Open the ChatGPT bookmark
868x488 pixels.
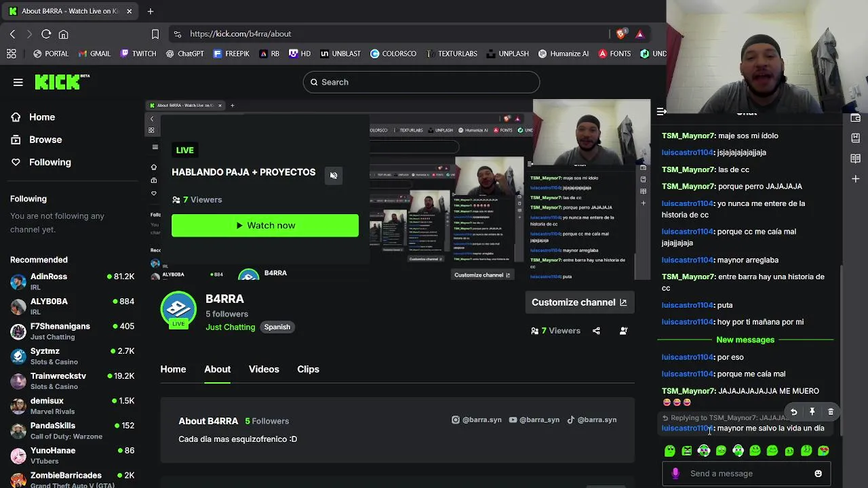coord(184,54)
